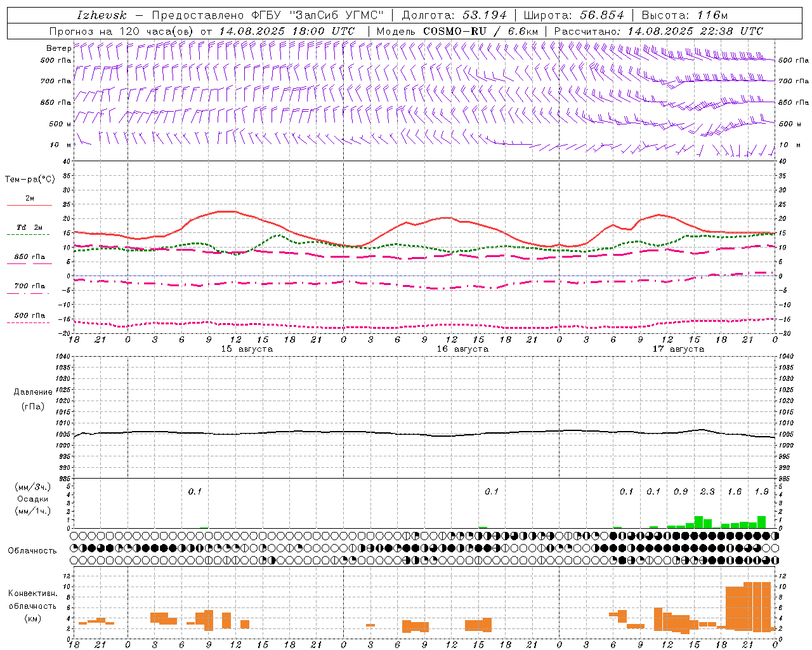Click the '(мм/1ч.)' precipitation unit label

tap(33, 511)
